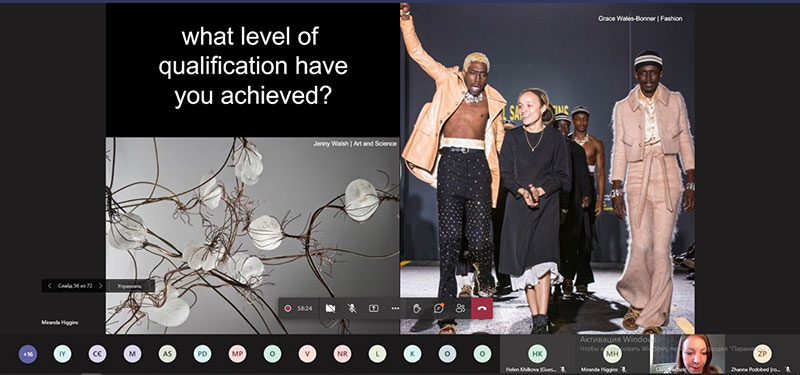Screen dimensions: 800x375
Task: Show the participants list
Action: pyautogui.click(x=460, y=308)
